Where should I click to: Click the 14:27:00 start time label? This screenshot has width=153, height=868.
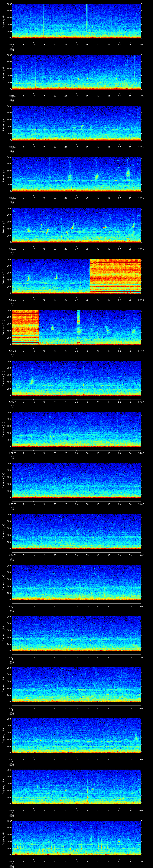12,708
